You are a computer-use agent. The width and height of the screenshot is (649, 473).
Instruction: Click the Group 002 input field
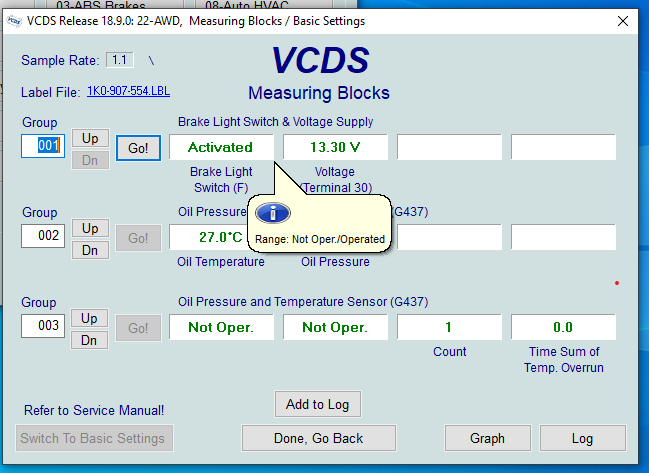point(43,236)
